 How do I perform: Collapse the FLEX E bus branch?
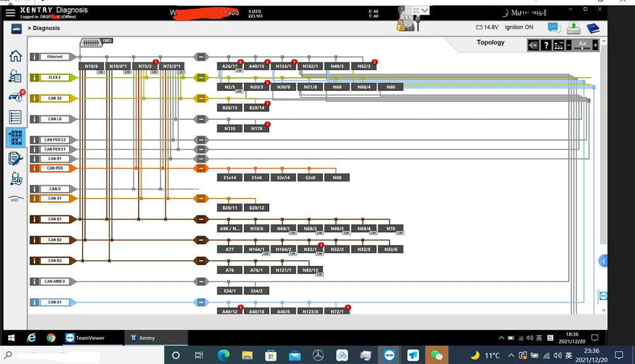coord(201,78)
